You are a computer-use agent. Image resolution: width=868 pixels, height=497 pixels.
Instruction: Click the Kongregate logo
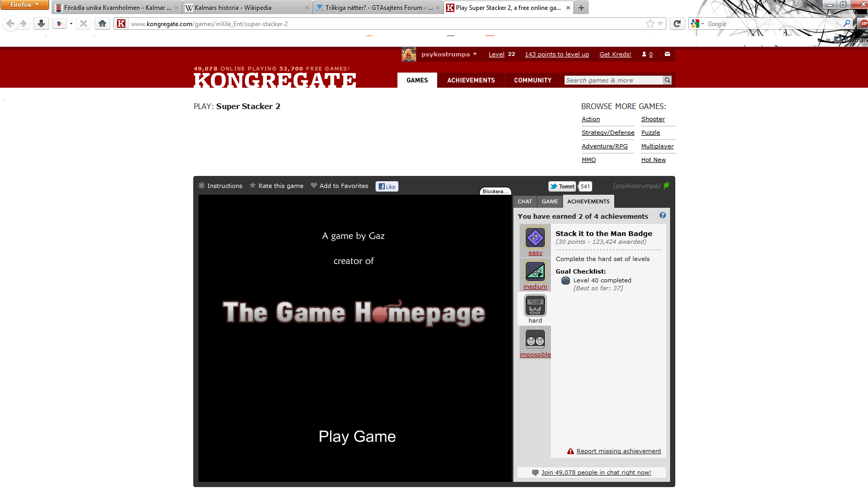(275, 80)
